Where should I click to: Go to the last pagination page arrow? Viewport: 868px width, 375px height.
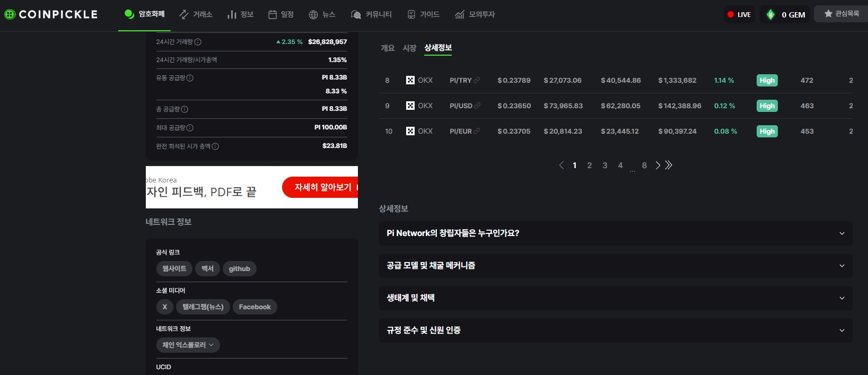(x=669, y=165)
